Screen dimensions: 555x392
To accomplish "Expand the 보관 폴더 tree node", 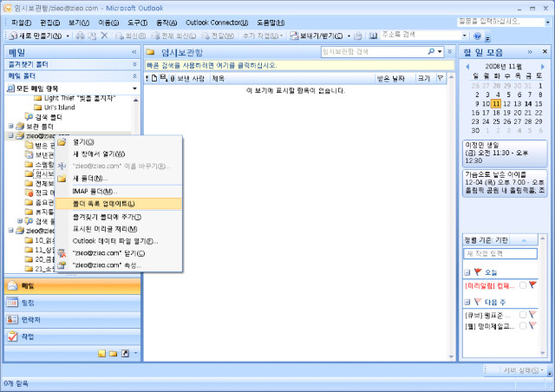I will click(11, 126).
